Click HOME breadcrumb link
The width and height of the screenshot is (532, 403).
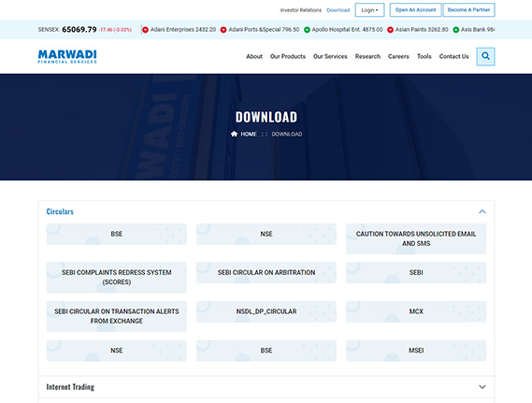[249, 134]
